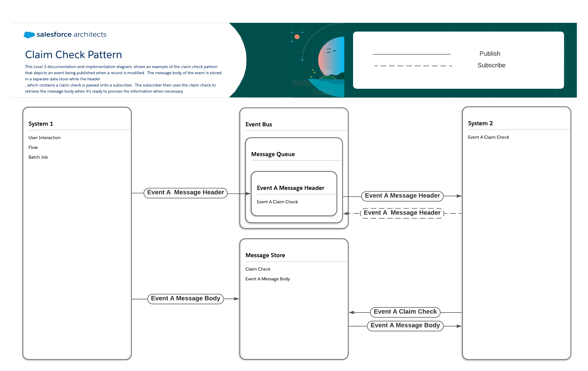Click the birds on the moon illustration
588x371 pixels.
click(331, 51)
